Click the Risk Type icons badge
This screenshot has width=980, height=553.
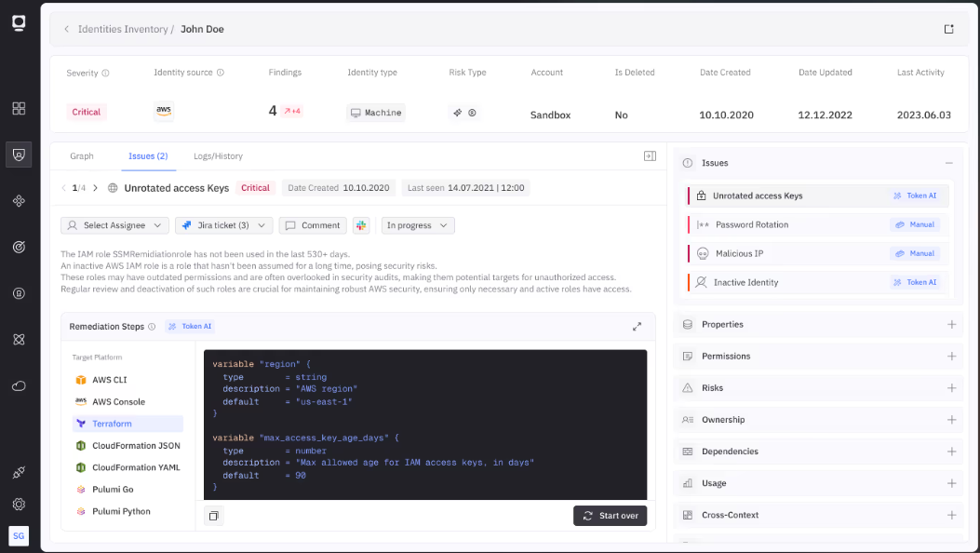(x=464, y=113)
